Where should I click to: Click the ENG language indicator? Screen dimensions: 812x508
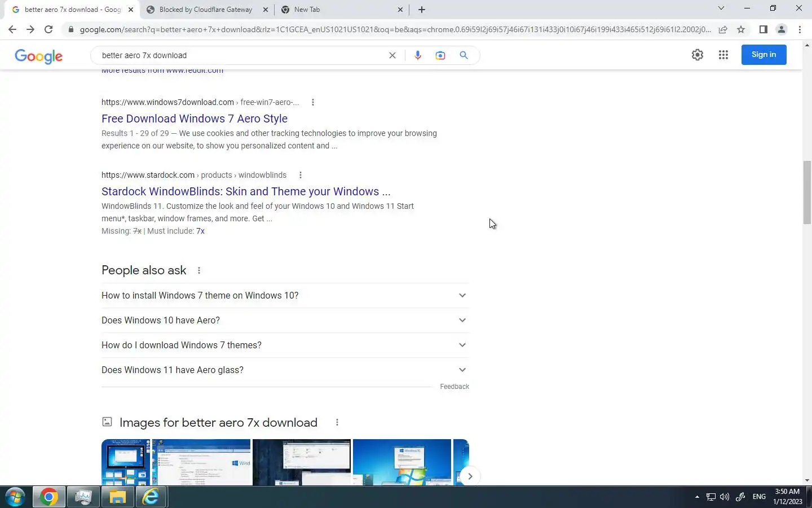tap(759, 497)
